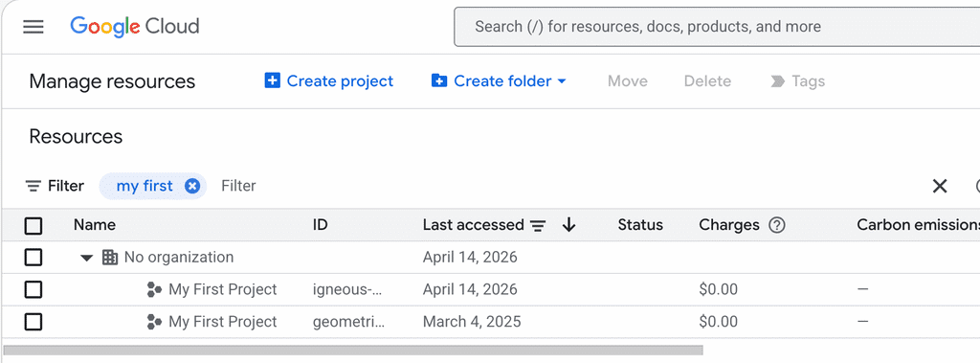Open Tags for selected resources
This screenshot has height=363, width=980.
[x=797, y=81]
